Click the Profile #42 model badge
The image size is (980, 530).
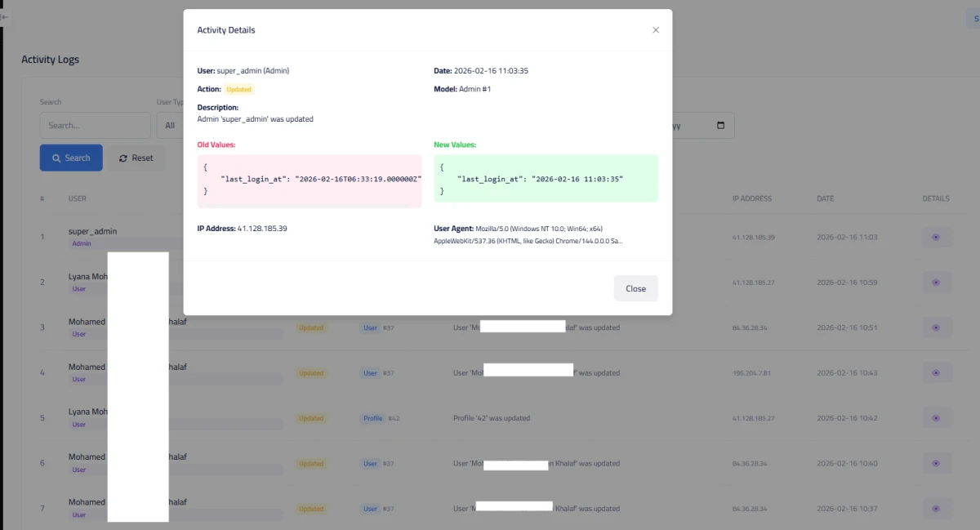(373, 418)
